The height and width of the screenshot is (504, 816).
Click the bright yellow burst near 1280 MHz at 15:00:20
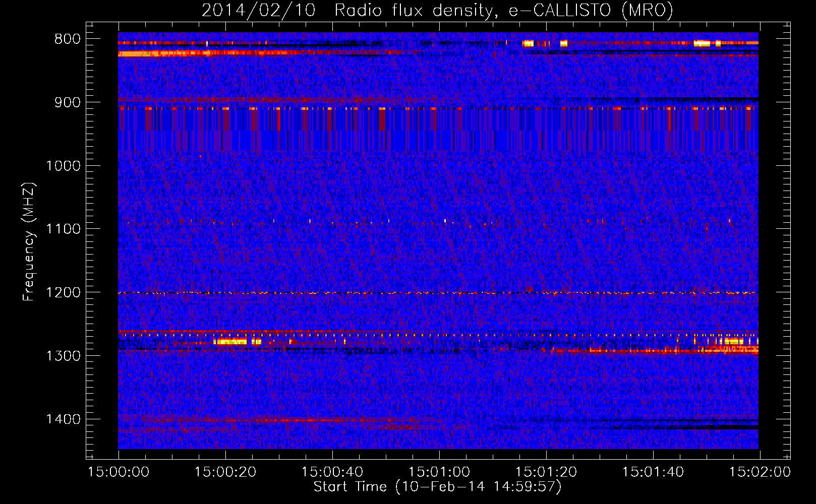[x=230, y=342]
